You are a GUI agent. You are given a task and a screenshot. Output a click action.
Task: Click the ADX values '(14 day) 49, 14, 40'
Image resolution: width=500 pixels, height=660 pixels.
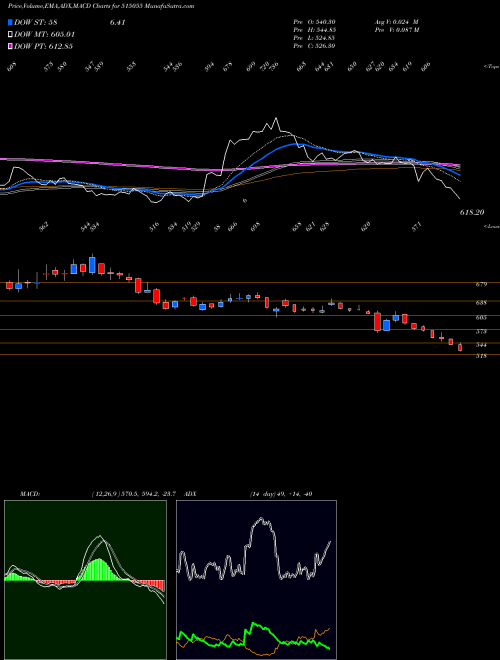(x=281, y=494)
